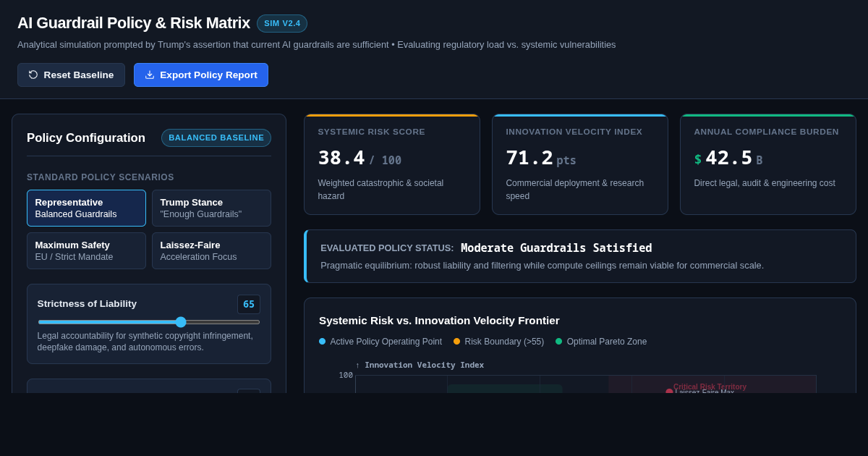This screenshot has height=456, width=868.
Task: Click the Pragmatic equilibrium description text
Action: point(542,266)
